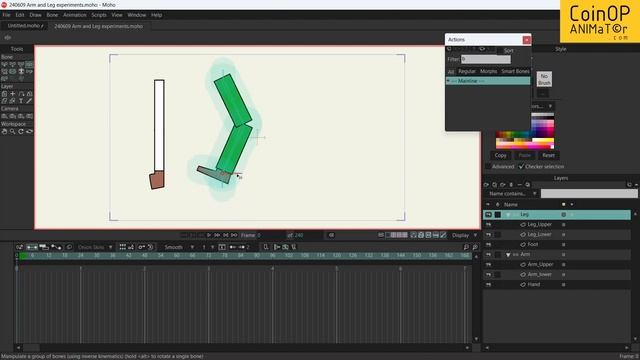Click the Copy style button
Viewport: 640px width, 360px height.
(500, 156)
